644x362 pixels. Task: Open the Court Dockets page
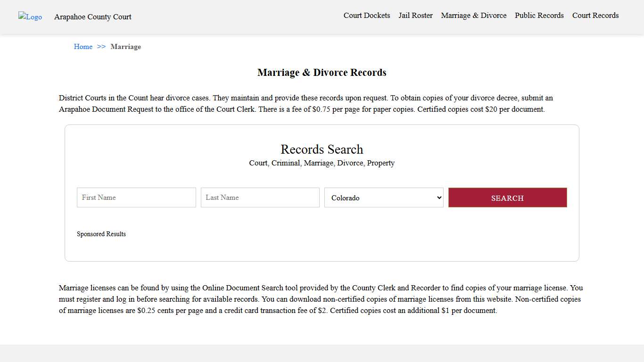pos(367,15)
